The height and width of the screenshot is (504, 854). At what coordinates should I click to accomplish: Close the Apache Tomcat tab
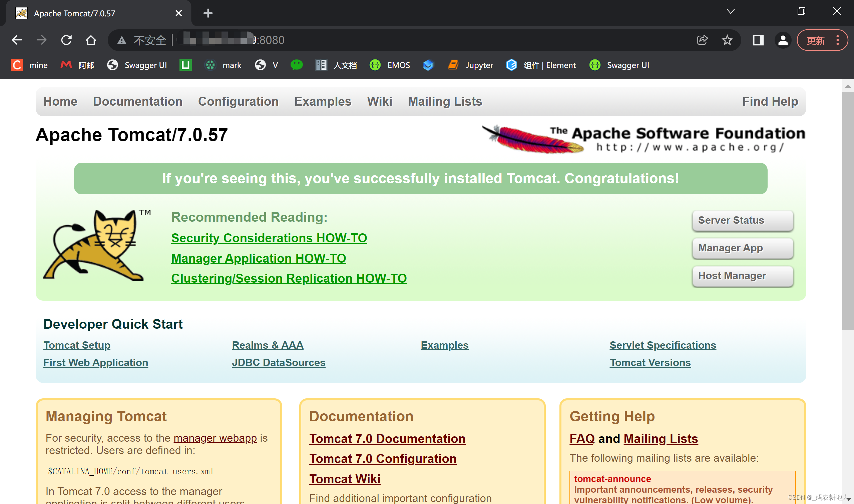pyautogui.click(x=178, y=13)
